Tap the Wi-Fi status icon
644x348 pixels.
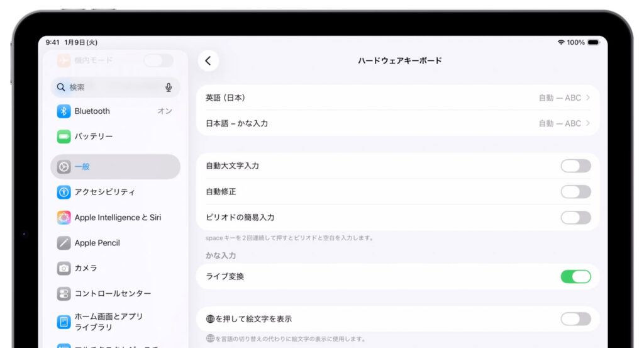pos(561,42)
